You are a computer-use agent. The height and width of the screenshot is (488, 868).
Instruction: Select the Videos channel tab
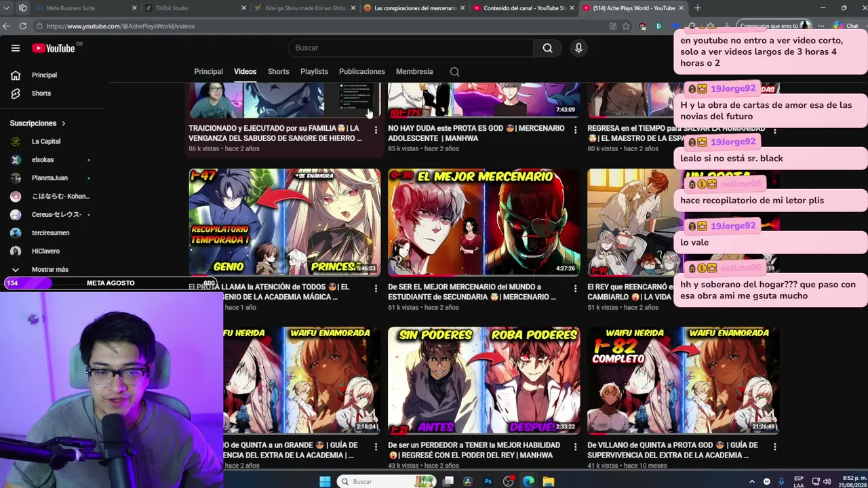pos(245,72)
